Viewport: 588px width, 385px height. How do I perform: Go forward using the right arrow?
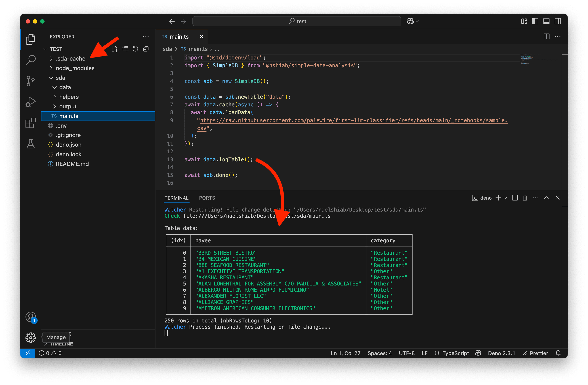(183, 21)
